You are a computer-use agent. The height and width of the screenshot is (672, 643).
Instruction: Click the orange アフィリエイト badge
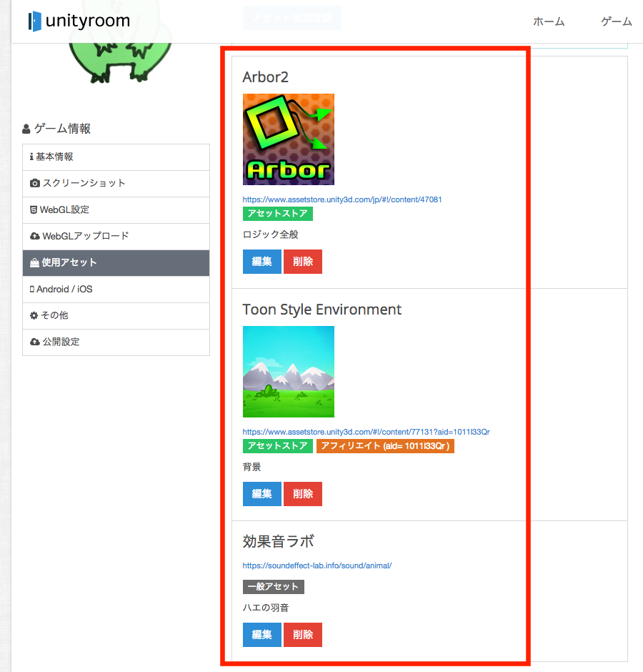(385, 445)
